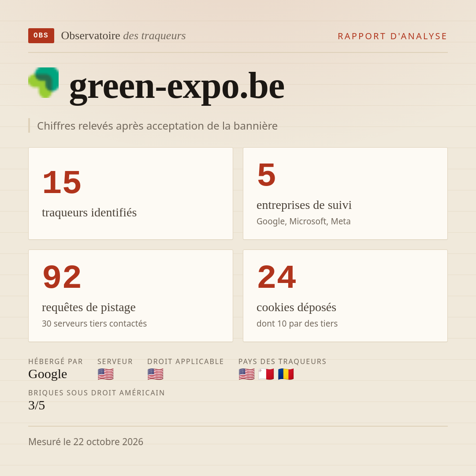
Task: Click the Serveur label
Action: (115, 361)
